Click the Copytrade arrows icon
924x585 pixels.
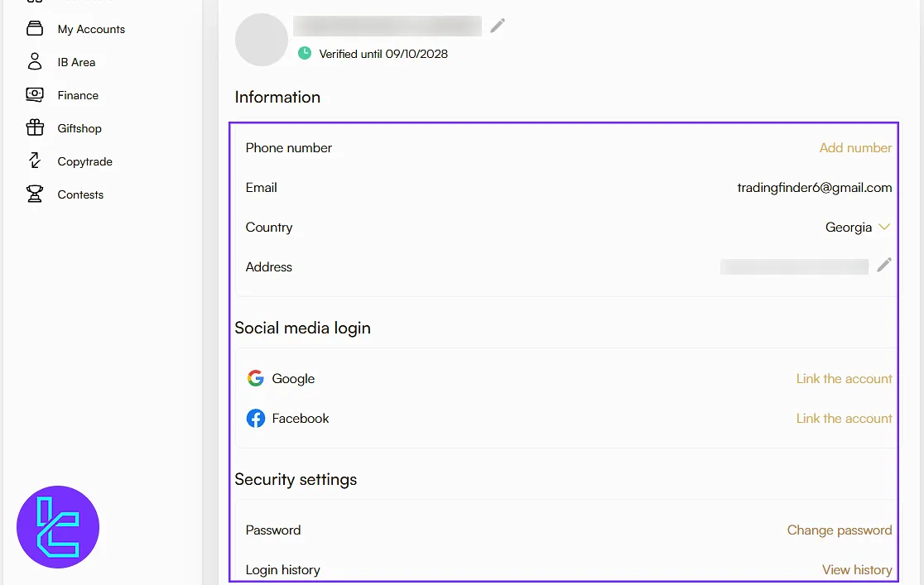click(x=35, y=161)
